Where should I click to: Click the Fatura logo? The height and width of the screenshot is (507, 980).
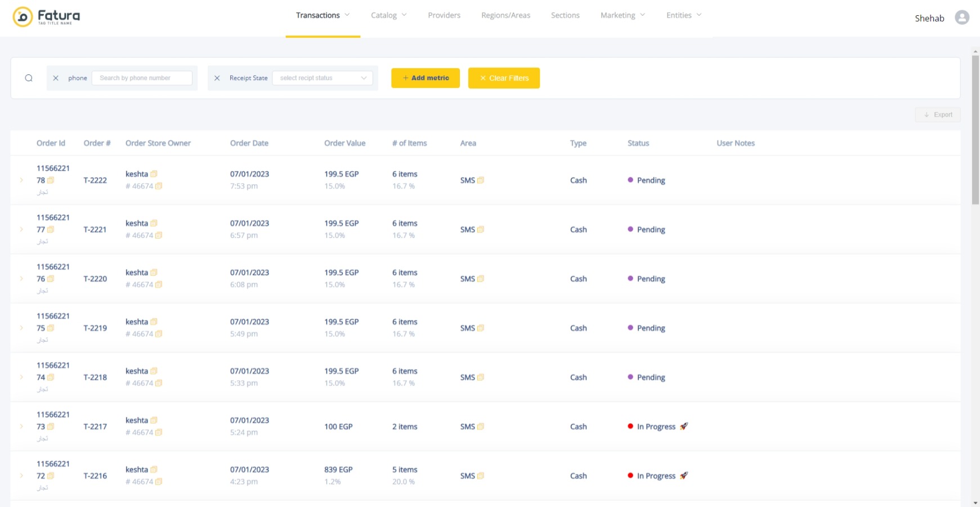pos(46,16)
